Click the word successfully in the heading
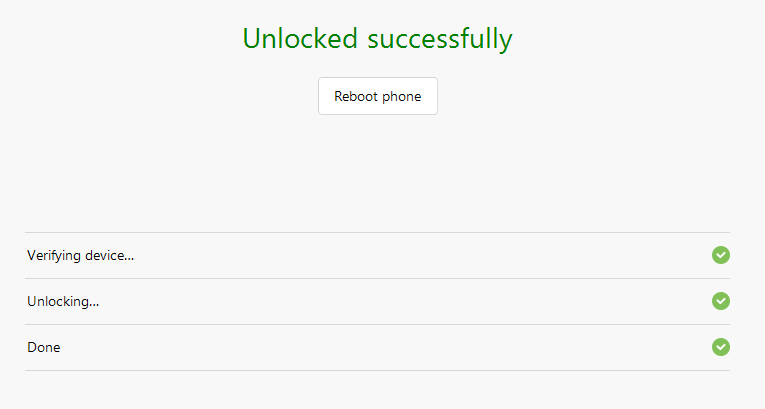 (439, 39)
